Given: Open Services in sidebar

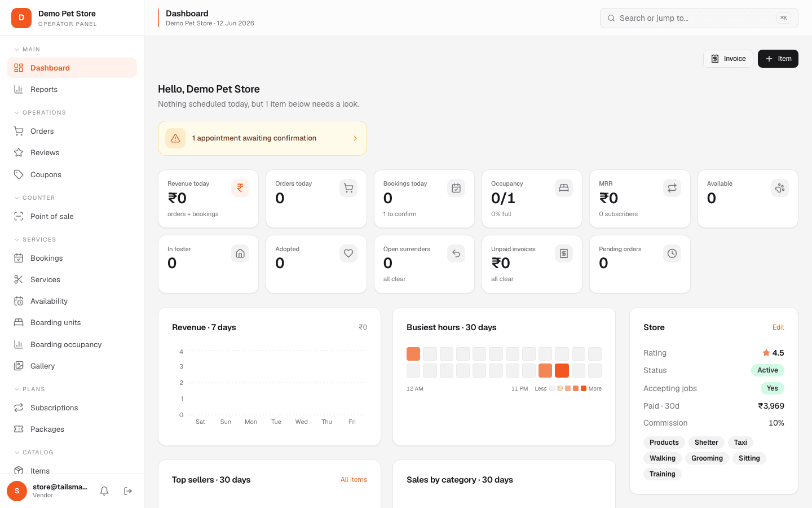Looking at the screenshot, I should (x=72, y=279).
